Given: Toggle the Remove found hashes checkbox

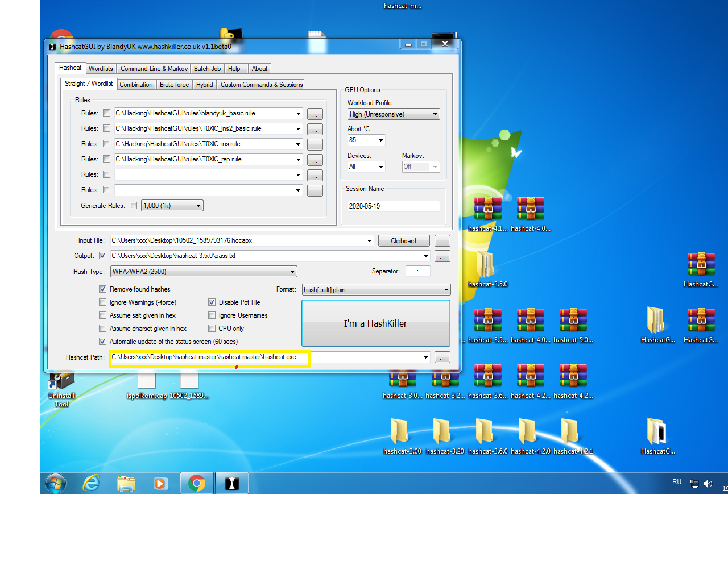Looking at the screenshot, I should pos(103,289).
